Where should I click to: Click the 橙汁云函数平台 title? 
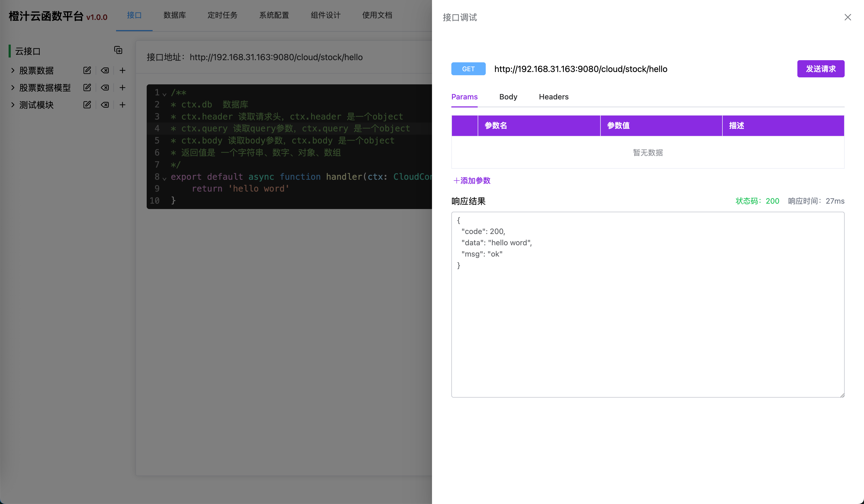pyautogui.click(x=46, y=16)
